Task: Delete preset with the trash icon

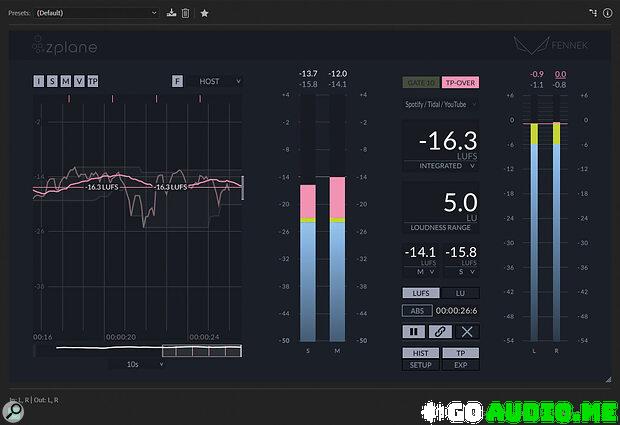Action: [185, 13]
